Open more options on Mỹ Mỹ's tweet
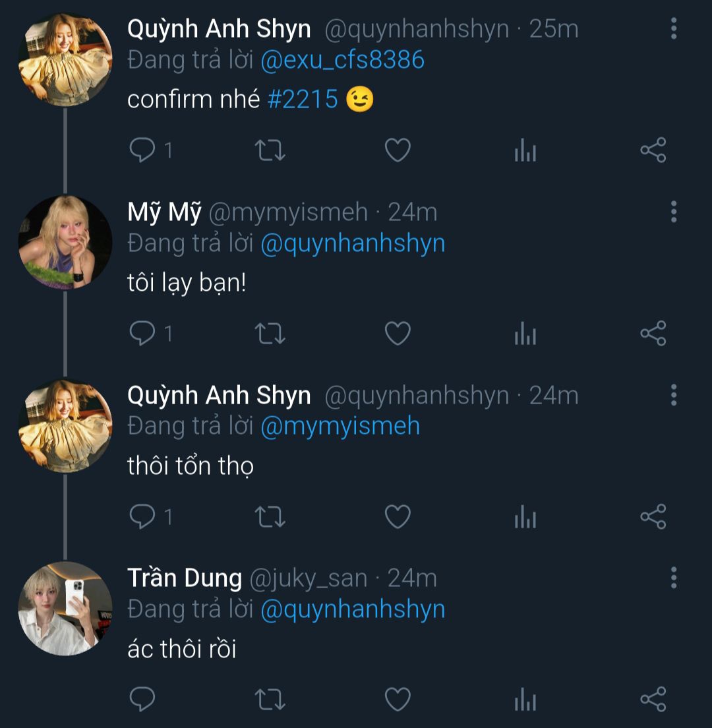This screenshot has height=728, width=712. tap(673, 212)
